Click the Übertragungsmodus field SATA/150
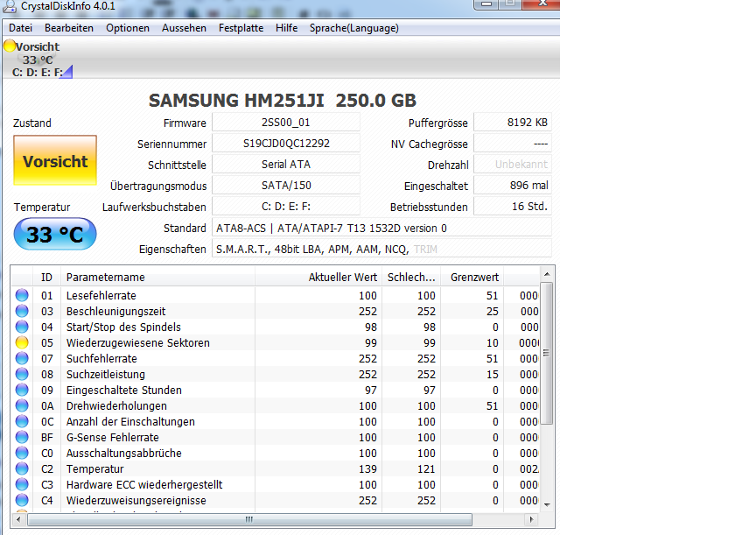756x535 pixels. pyautogui.click(x=286, y=186)
